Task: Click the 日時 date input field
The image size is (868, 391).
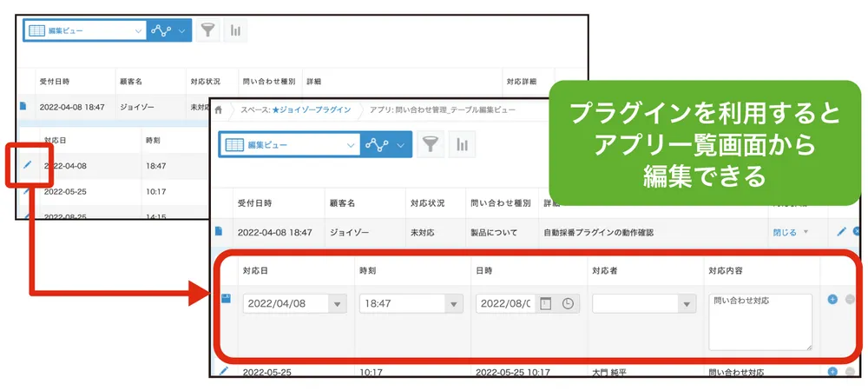Action: click(505, 303)
